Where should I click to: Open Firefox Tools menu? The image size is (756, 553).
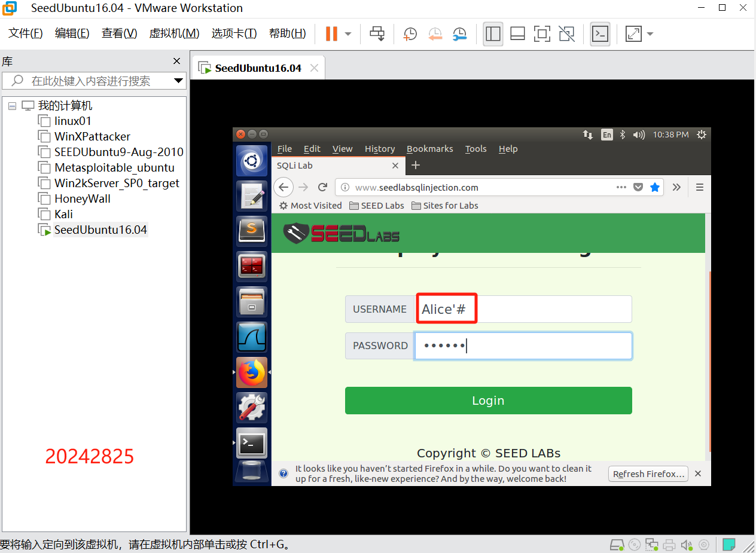click(476, 149)
